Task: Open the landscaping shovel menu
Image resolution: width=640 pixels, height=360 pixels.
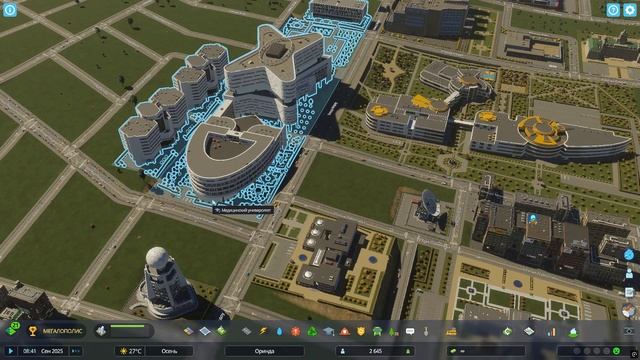Action: pyautogui.click(x=426, y=331)
